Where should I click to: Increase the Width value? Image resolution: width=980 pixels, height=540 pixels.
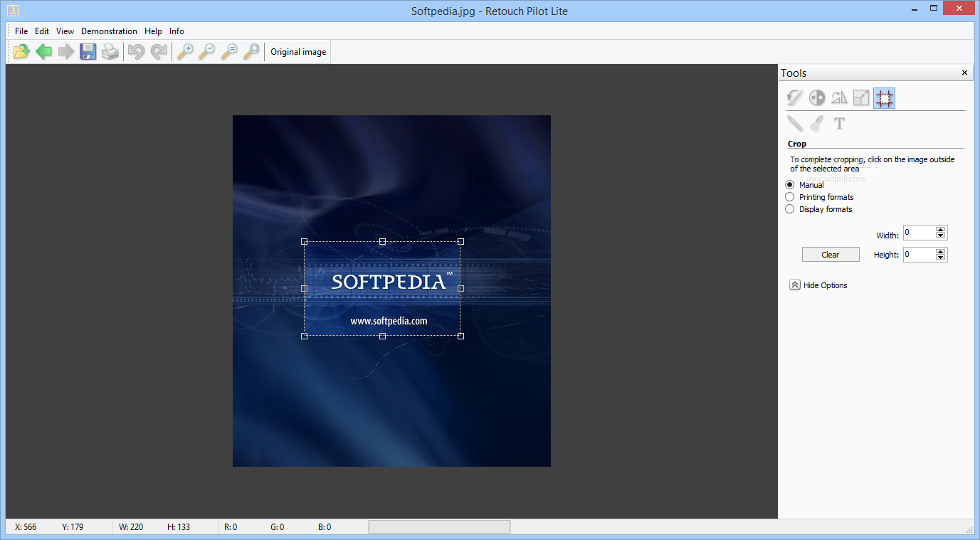coord(940,230)
